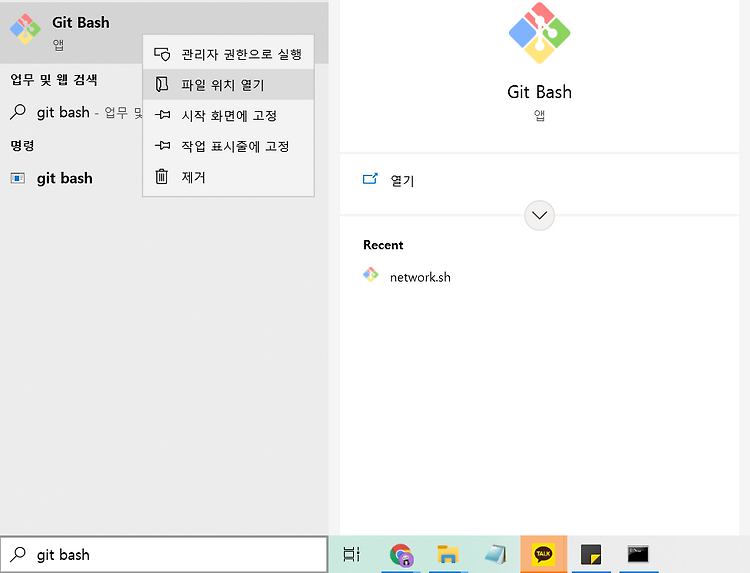Click the magnifier icon next to web suggestion
The image size is (750, 573).
[18, 112]
